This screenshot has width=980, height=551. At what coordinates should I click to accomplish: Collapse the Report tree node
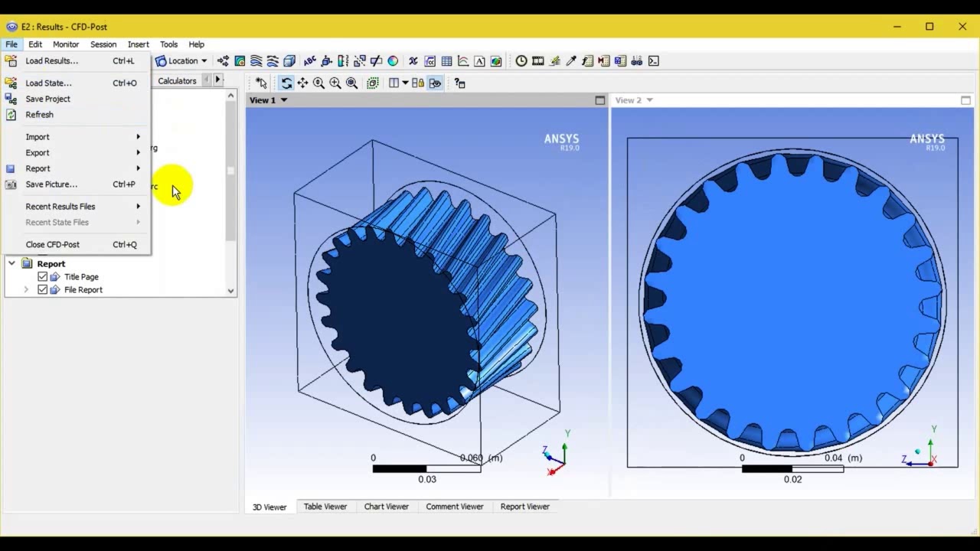coord(11,264)
